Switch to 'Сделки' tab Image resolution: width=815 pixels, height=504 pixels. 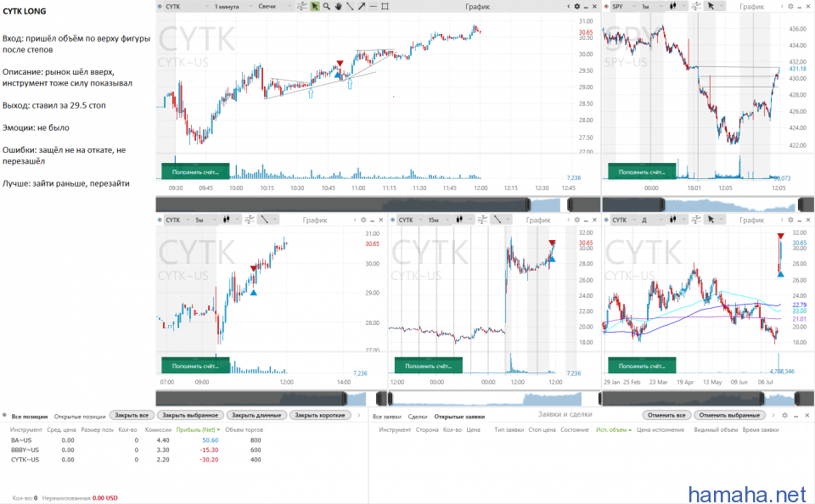[418, 417]
